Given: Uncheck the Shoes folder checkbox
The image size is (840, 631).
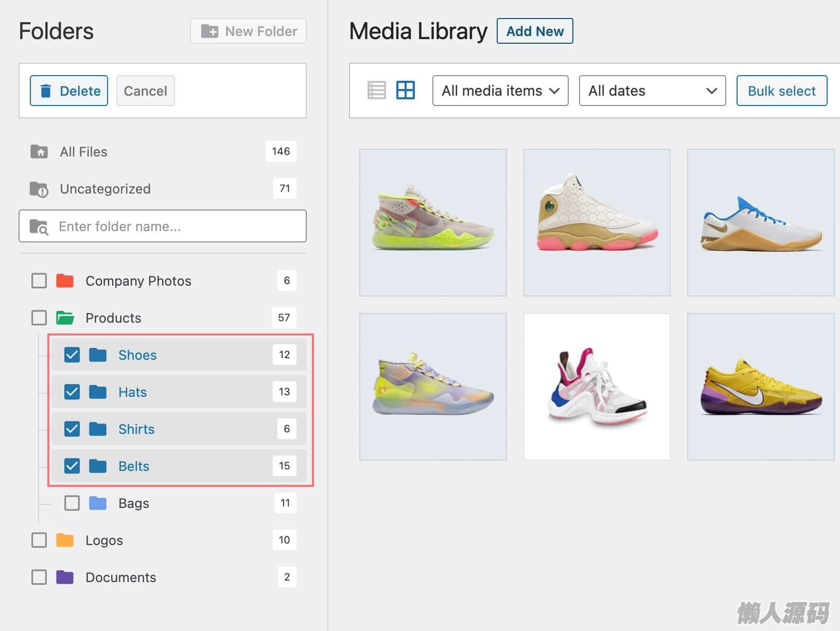Looking at the screenshot, I should (x=72, y=355).
